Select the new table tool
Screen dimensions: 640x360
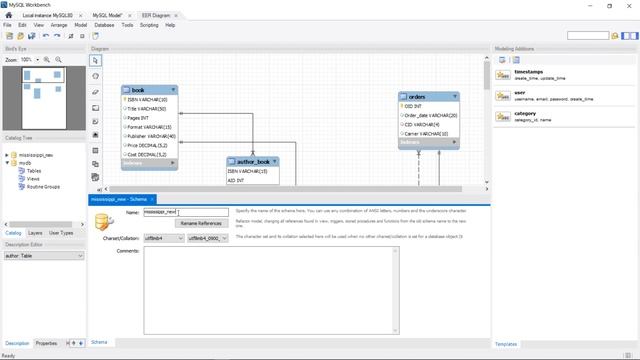[96, 151]
